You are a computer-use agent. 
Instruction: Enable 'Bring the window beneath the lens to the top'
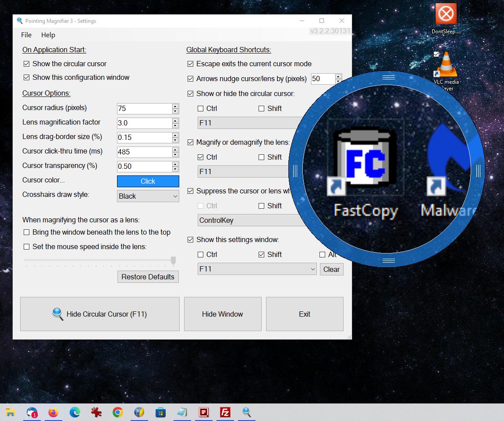coord(27,232)
